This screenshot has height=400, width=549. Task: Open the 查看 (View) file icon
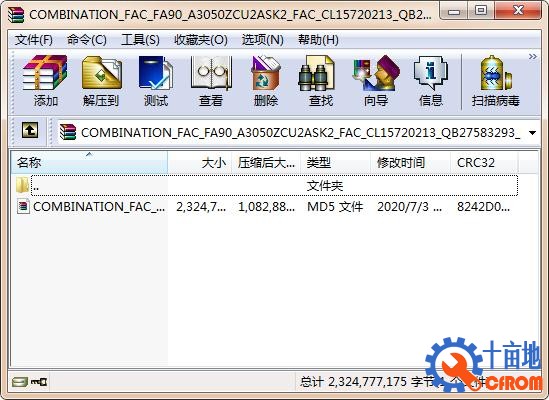(x=211, y=81)
